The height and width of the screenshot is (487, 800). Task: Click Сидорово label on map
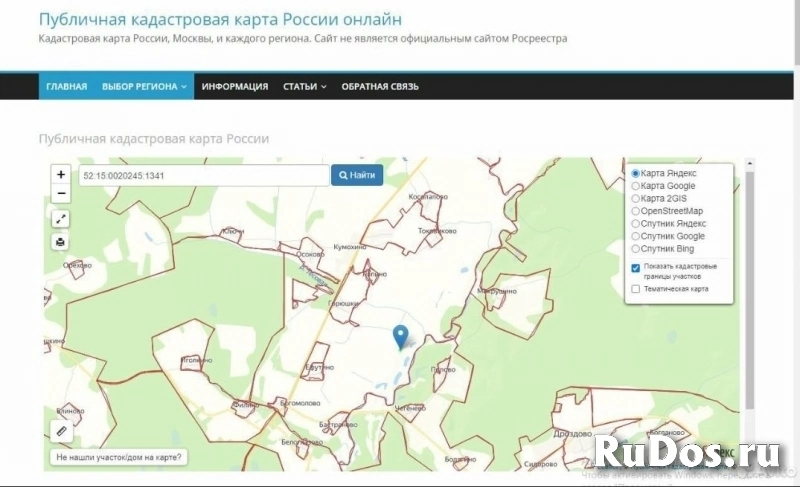(x=541, y=464)
